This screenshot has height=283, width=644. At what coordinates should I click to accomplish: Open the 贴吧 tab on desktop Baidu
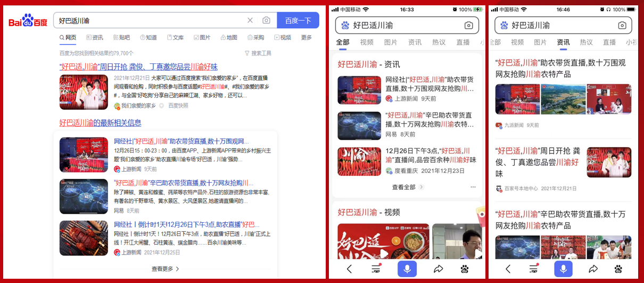pos(121,37)
